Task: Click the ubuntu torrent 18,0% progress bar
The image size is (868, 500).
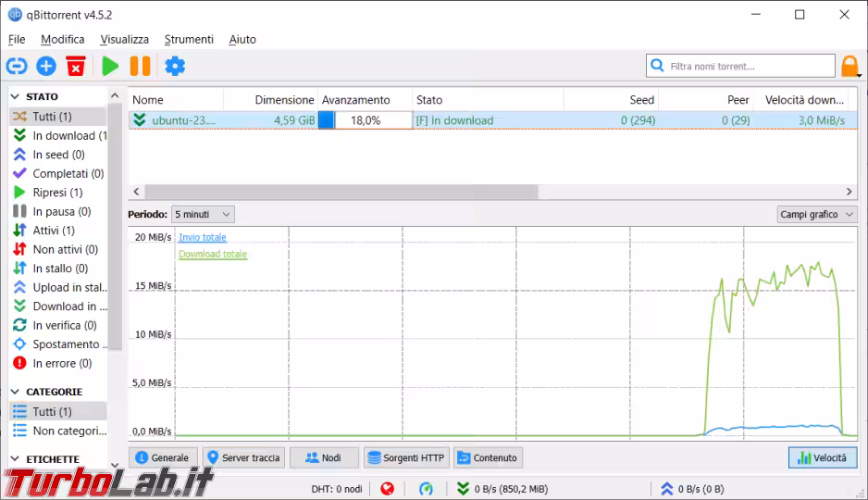Action: 365,120
